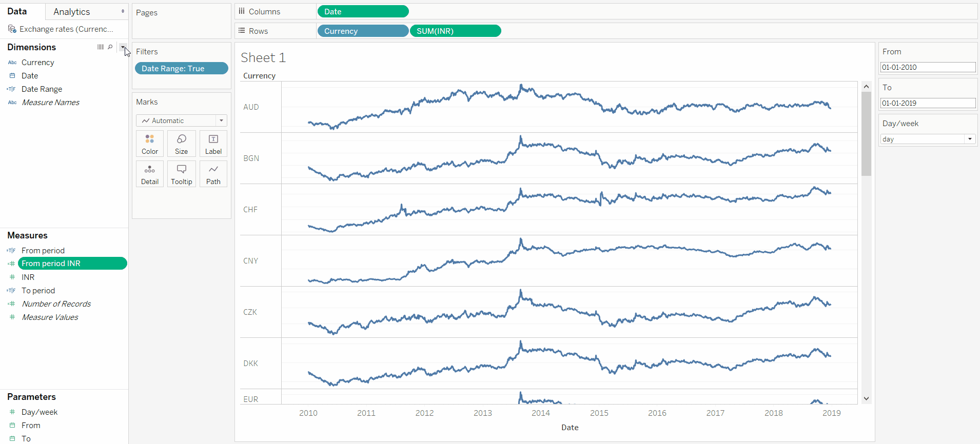
Task: Click the view-as-list icon beside Dimensions
Action: coord(101,47)
